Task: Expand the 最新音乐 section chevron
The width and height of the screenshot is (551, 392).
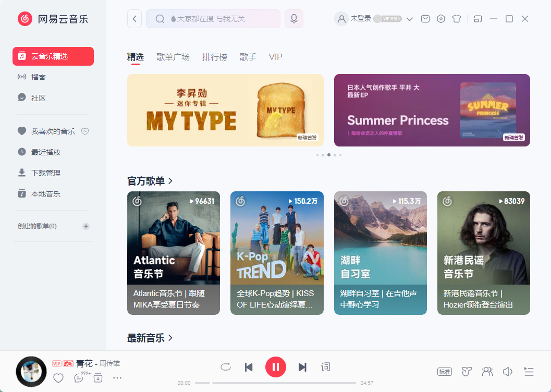Action: [170, 338]
